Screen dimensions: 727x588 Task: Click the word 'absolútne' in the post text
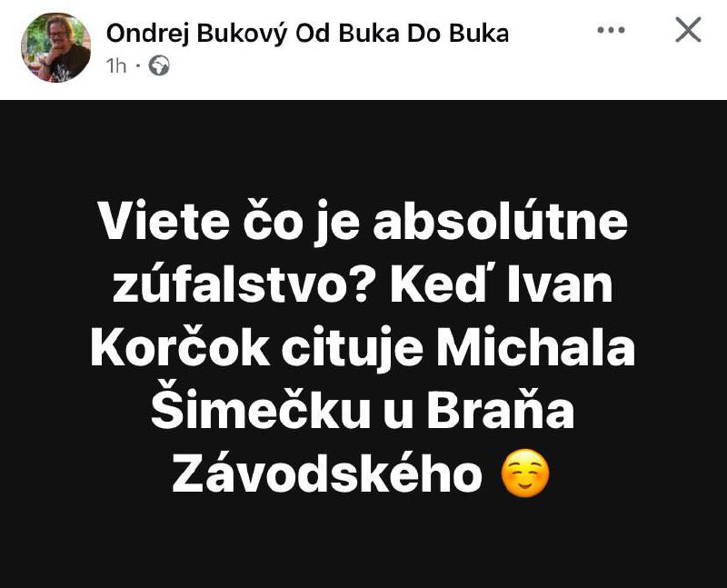tap(501, 220)
